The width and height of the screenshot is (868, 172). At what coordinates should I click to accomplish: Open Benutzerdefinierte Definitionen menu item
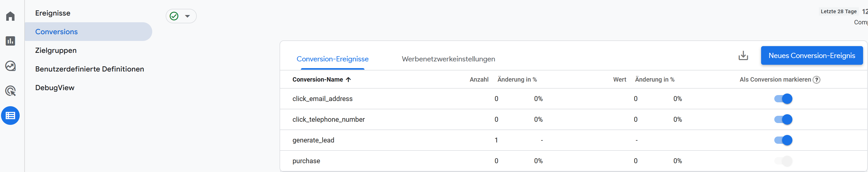(90, 69)
